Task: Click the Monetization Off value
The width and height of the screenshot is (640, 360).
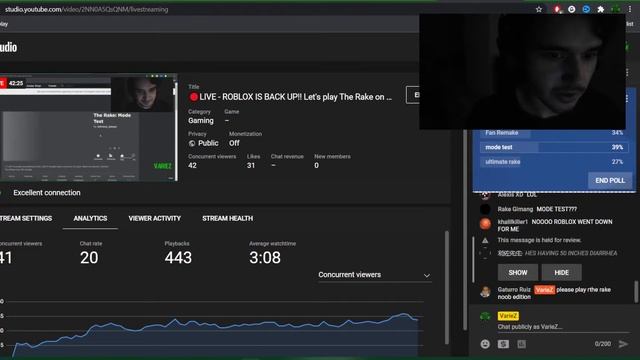Action: [234, 143]
